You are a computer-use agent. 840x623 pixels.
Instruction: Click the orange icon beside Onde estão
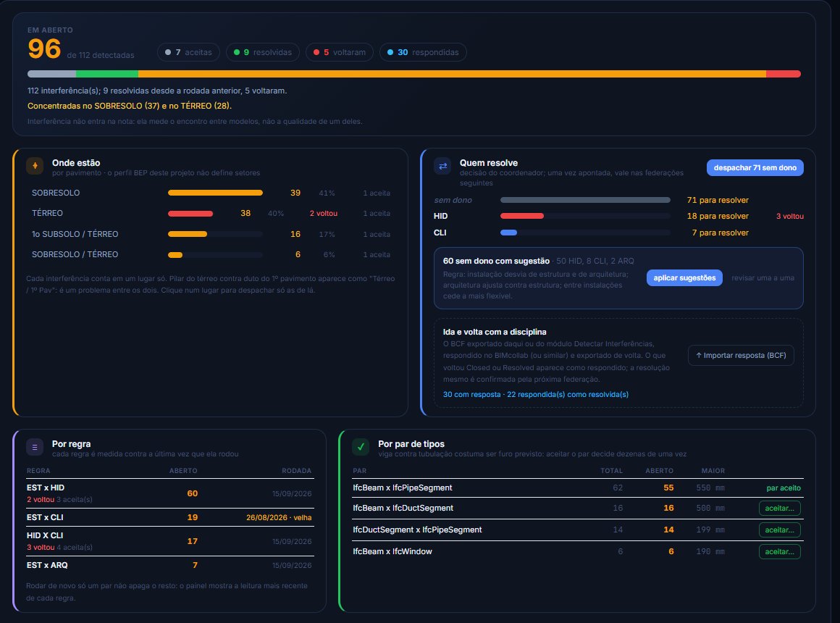pyautogui.click(x=35, y=166)
